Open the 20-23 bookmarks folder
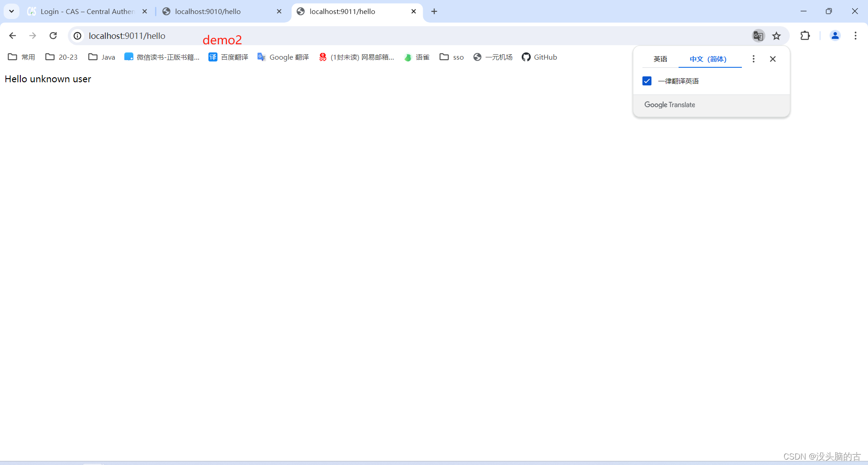The image size is (868, 465). [61, 57]
